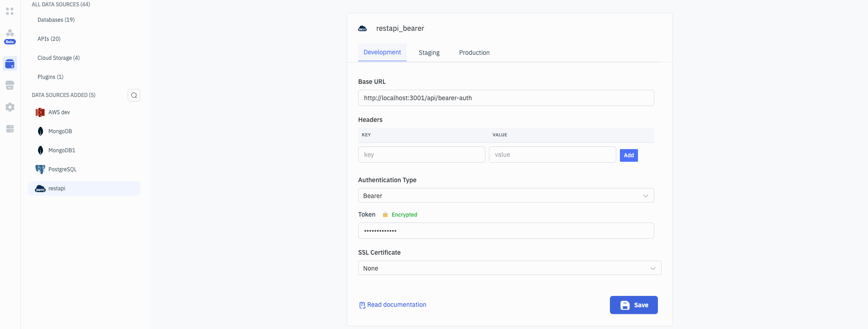Image resolution: width=868 pixels, height=329 pixels.
Task: Select the data sources icon in sidebar
Action: coord(10,64)
